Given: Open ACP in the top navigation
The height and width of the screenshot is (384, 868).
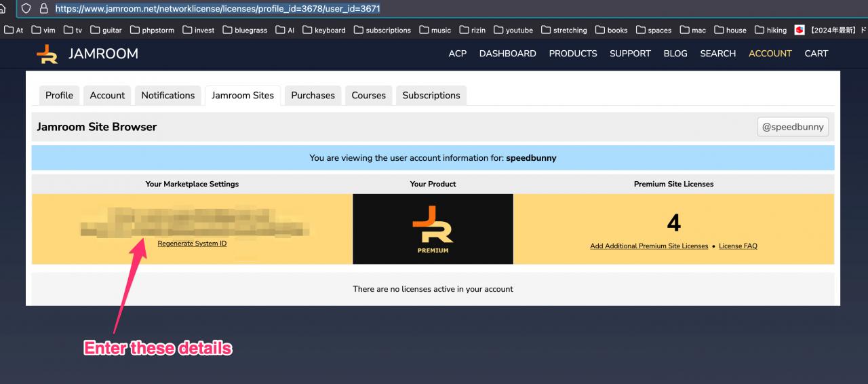Looking at the screenshot, I should pos(458,54).
